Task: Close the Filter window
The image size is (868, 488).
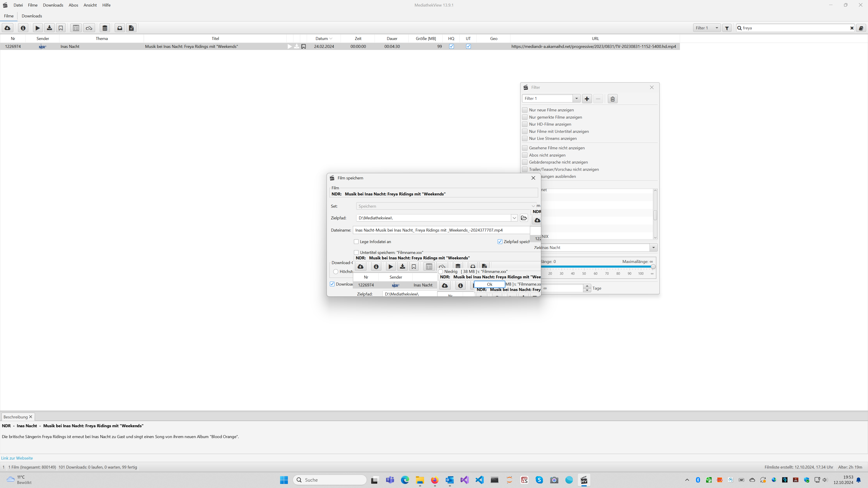Action: click(x=651, y=87)
